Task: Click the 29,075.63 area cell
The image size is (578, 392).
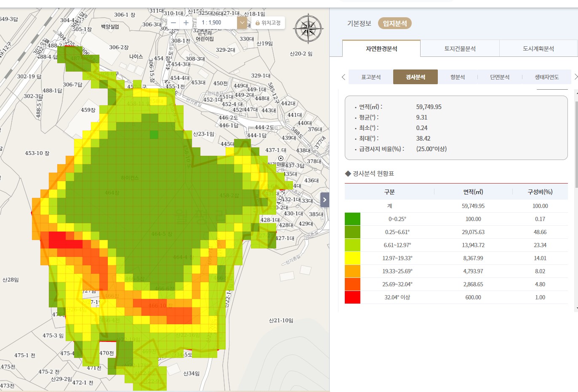Action: 473,232
